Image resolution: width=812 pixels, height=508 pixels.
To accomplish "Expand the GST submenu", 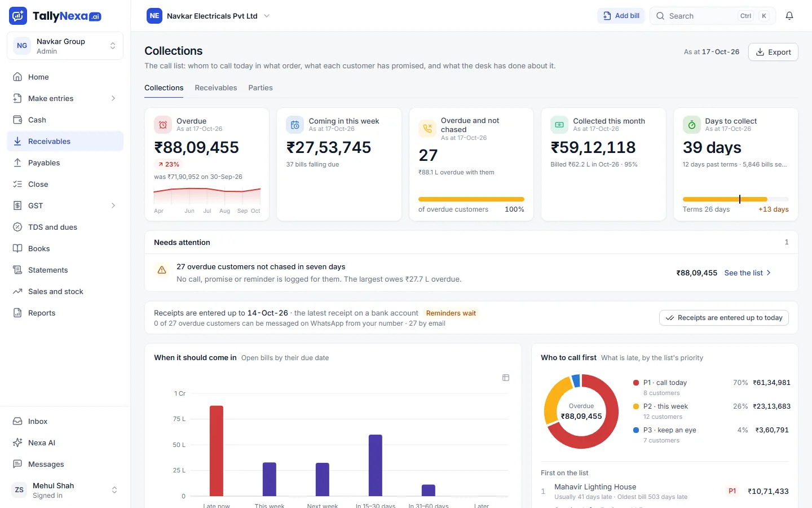I will 113,205.
